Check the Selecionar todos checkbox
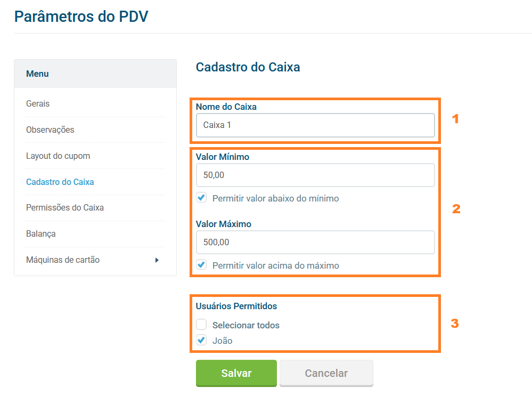This screenshot has width=532, height=395. [x=201, y=325]
